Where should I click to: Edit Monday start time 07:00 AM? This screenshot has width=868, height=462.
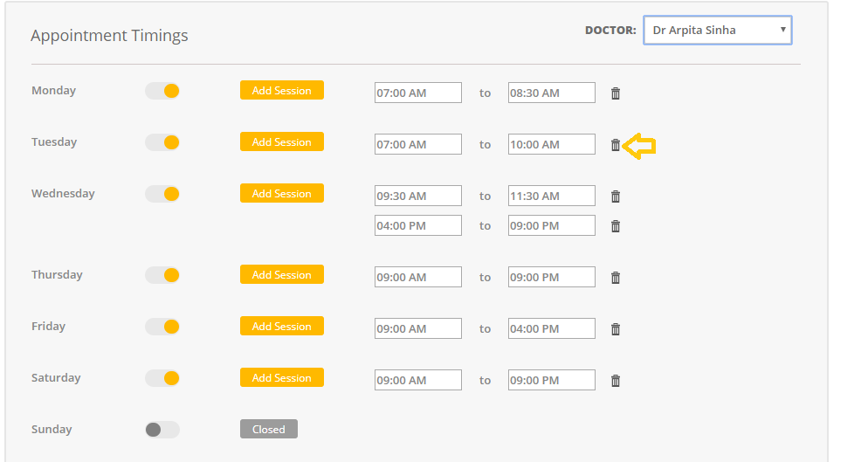(x=418, y=93)
